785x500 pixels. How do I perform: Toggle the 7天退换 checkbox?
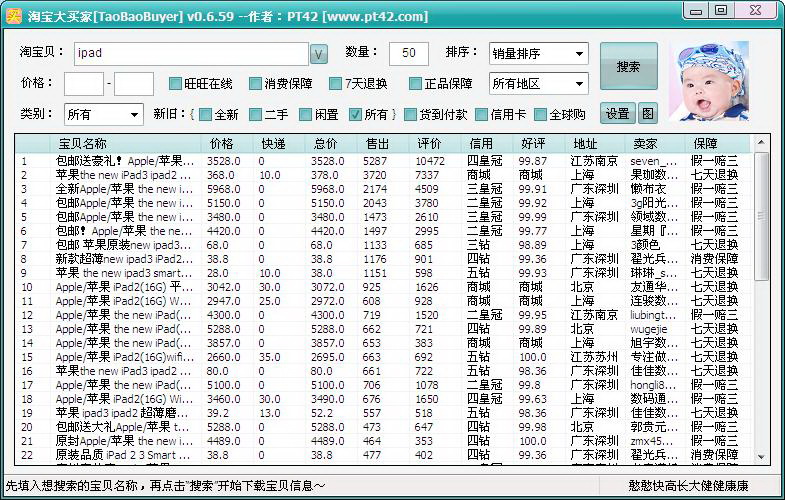[336, 84]
